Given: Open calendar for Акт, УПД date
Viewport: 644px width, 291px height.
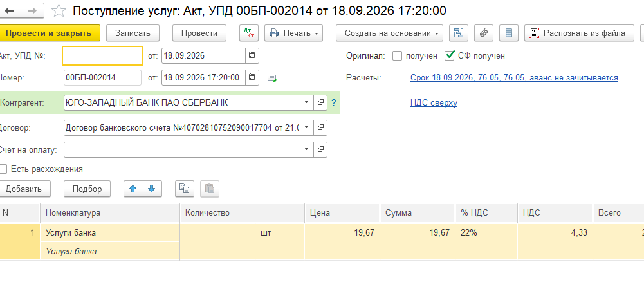Looking at the screenshot, I should pyautogui.click(x=252, y=55).
